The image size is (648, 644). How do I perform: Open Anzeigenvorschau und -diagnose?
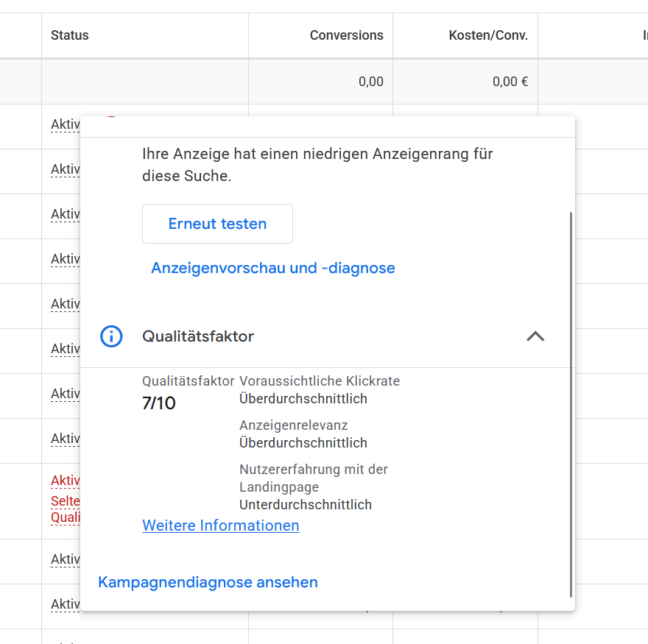(273, 268)
